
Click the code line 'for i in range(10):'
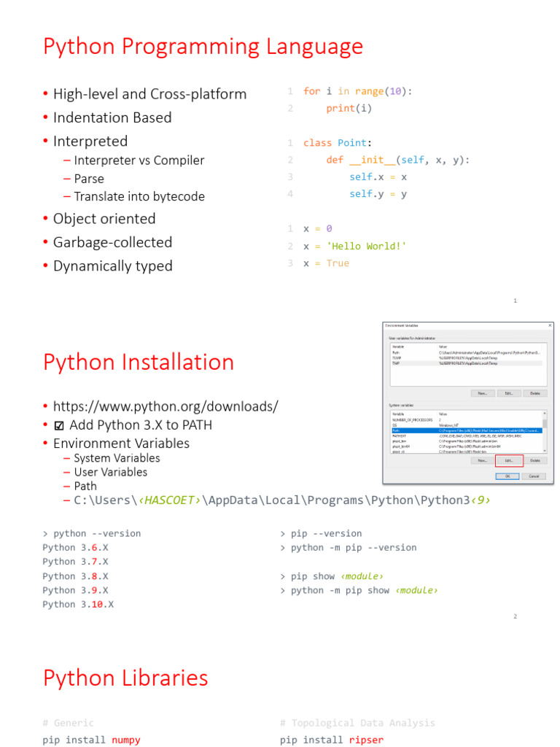pos(357,91)
